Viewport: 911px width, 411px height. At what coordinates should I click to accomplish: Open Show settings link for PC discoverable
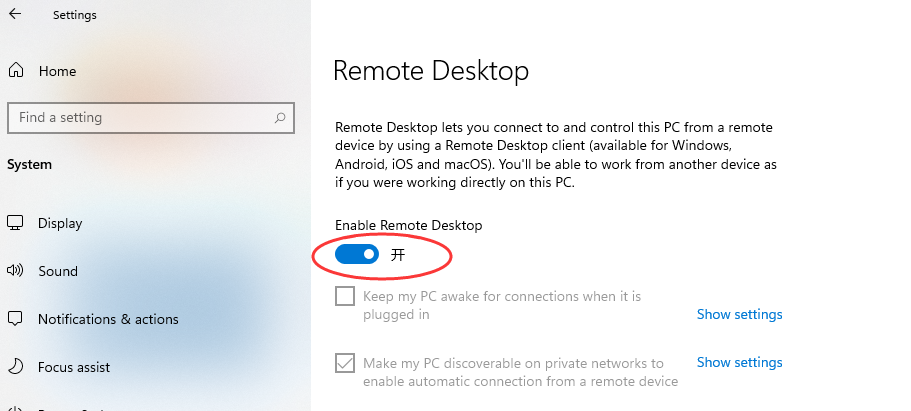[x=739, y=362]
